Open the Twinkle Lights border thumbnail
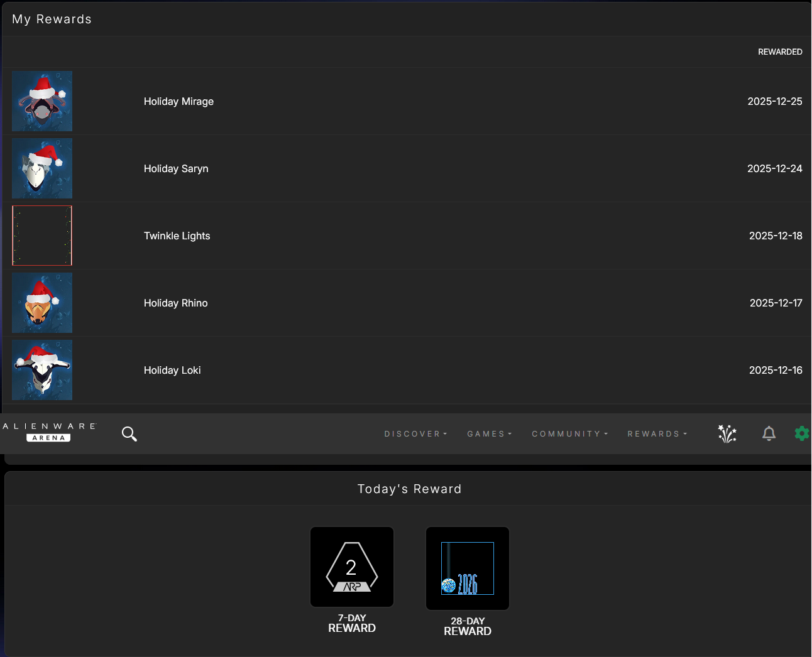The width and height of the screenshot is (812, 657). pyautogui.click(x=42, y=236)
